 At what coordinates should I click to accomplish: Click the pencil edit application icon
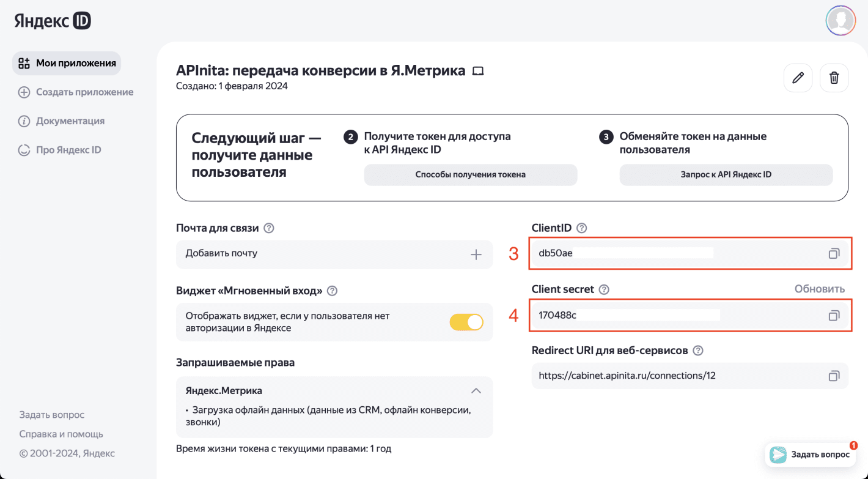coord(798,78)
